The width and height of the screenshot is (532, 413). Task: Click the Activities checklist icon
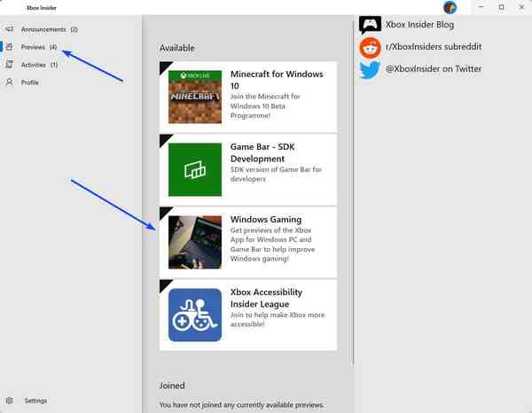pos(10,65)
